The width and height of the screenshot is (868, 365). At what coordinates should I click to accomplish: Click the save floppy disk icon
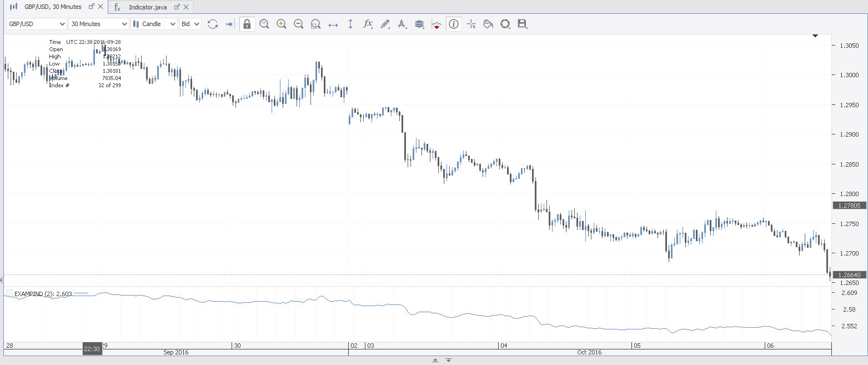tap(522, 24)
